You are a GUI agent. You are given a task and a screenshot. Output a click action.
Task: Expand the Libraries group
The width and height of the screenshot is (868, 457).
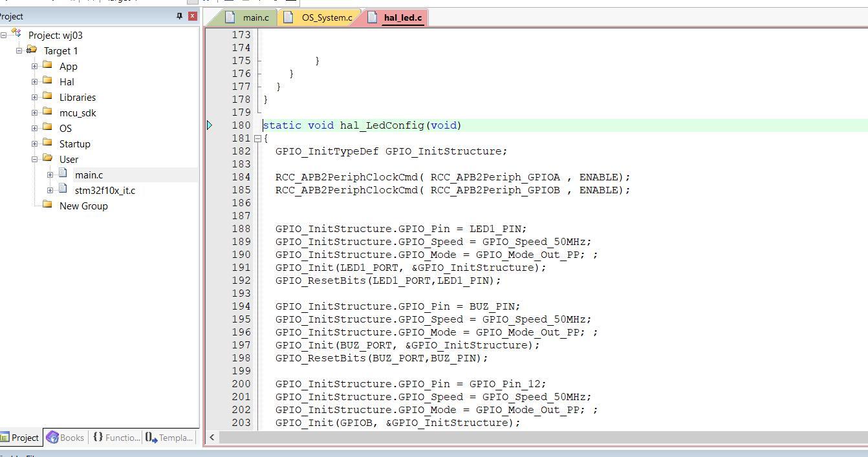click(35, 97)
